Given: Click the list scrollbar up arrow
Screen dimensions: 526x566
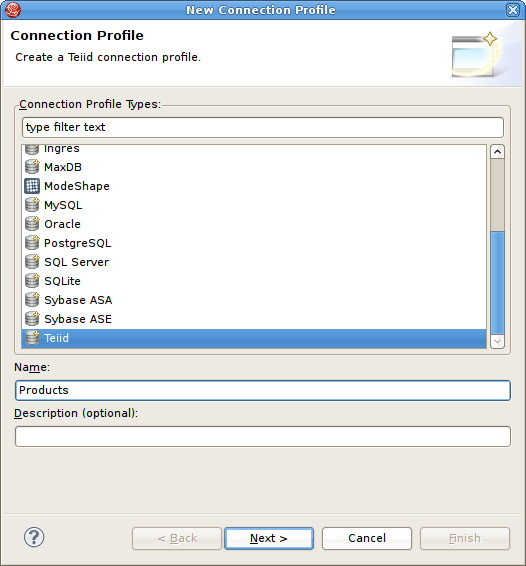Looking at the screenshot, I should pyautogui.click(x=497, y=152).
